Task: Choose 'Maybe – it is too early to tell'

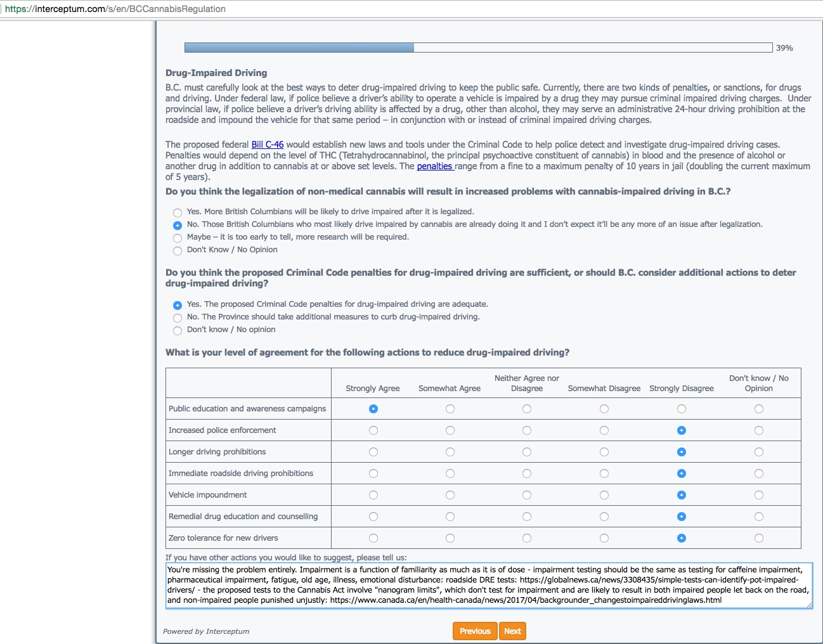Action: (x=178, y=238)
